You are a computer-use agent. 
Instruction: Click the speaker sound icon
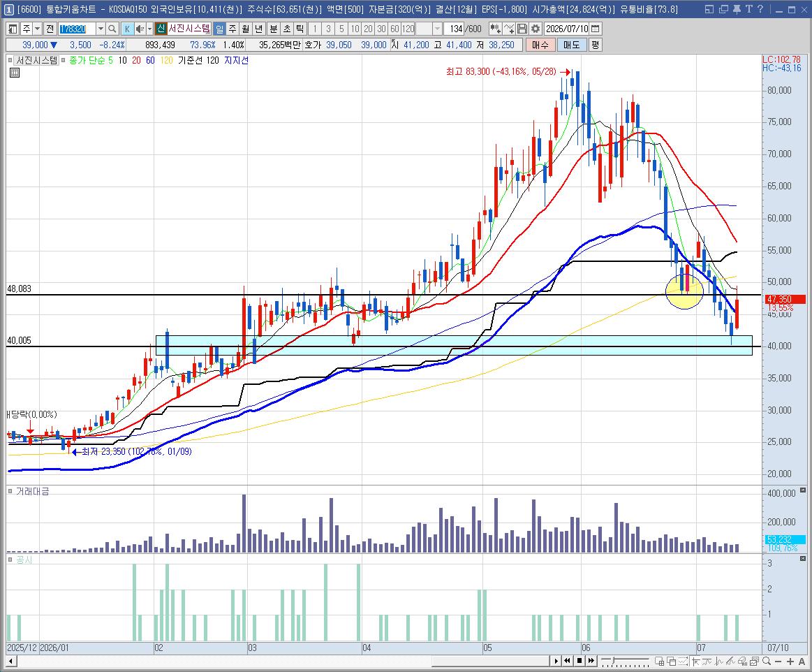tap(140, 29)
